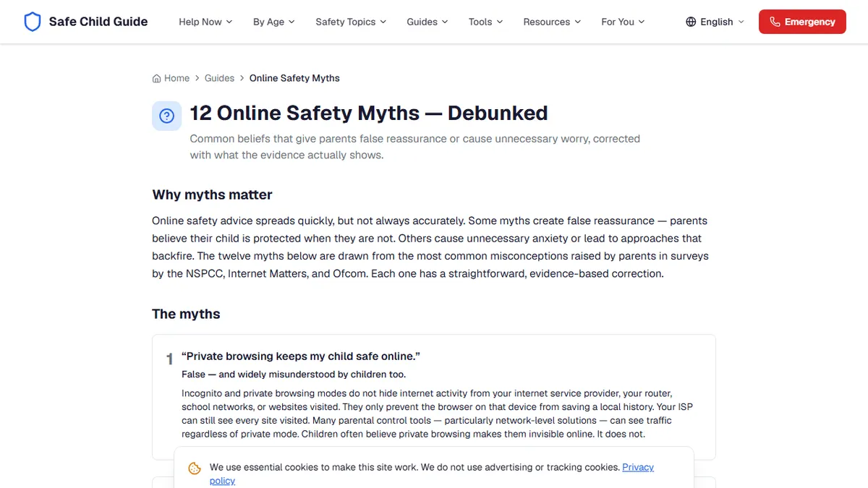Click the cookie icon in the cookie banner

tap(195, 468)
